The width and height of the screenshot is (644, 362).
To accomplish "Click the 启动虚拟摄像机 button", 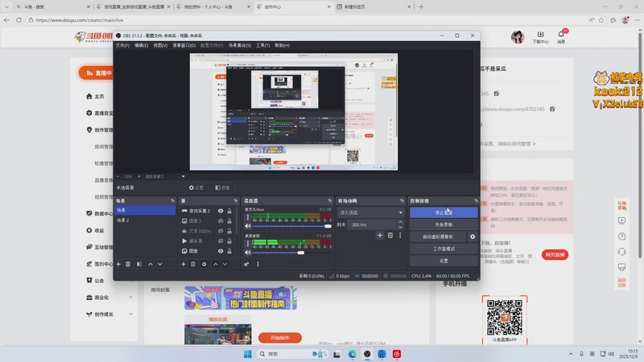I will 438,237.
